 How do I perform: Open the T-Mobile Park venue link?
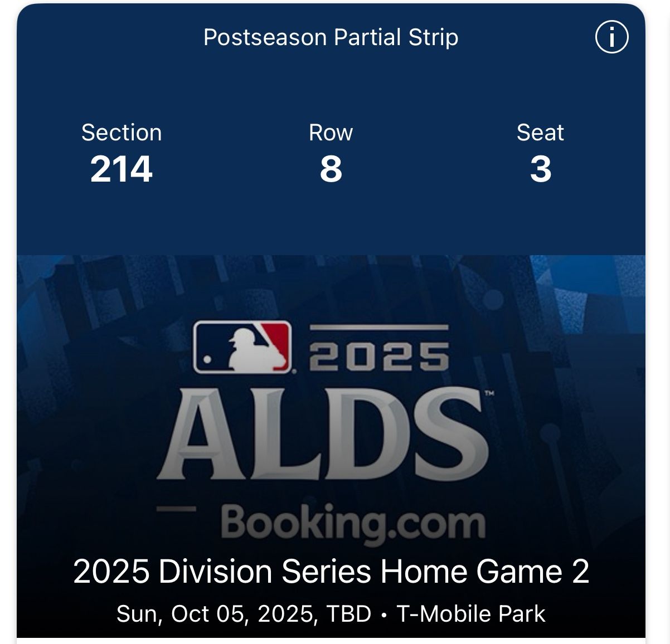pyautogui.click(x=470, y=614)
